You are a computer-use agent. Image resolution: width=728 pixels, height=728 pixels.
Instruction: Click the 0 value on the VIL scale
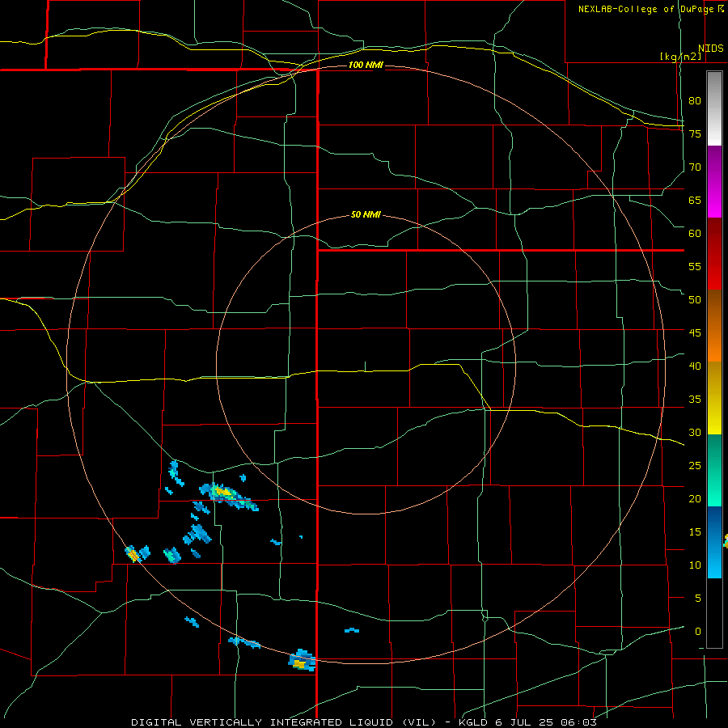coord(698,631)
